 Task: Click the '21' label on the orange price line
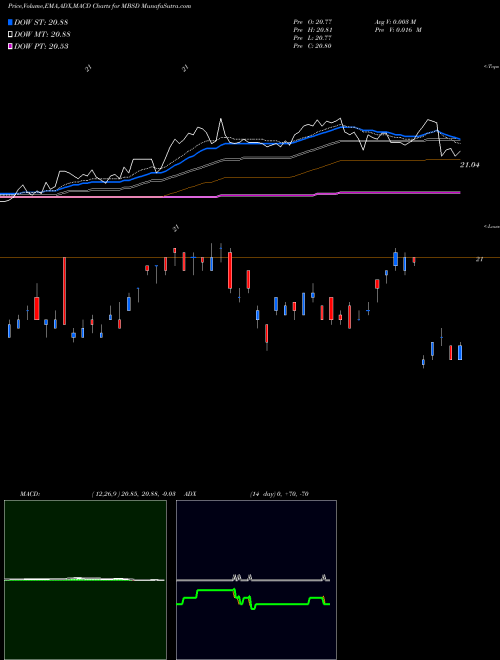[x=479, y=259]
